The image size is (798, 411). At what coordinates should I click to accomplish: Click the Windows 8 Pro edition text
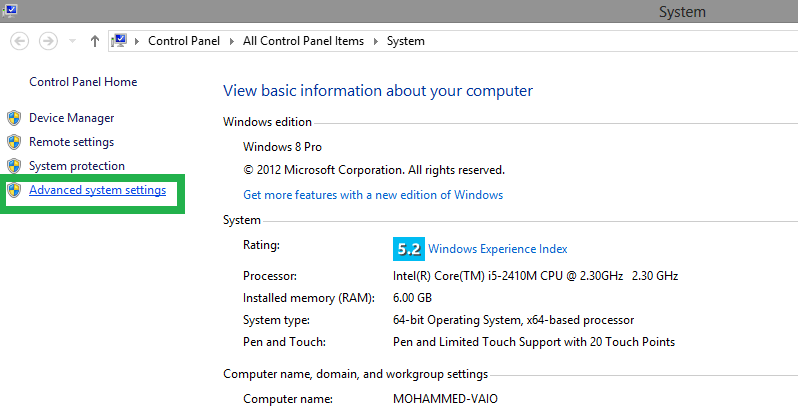coord(282,147)
